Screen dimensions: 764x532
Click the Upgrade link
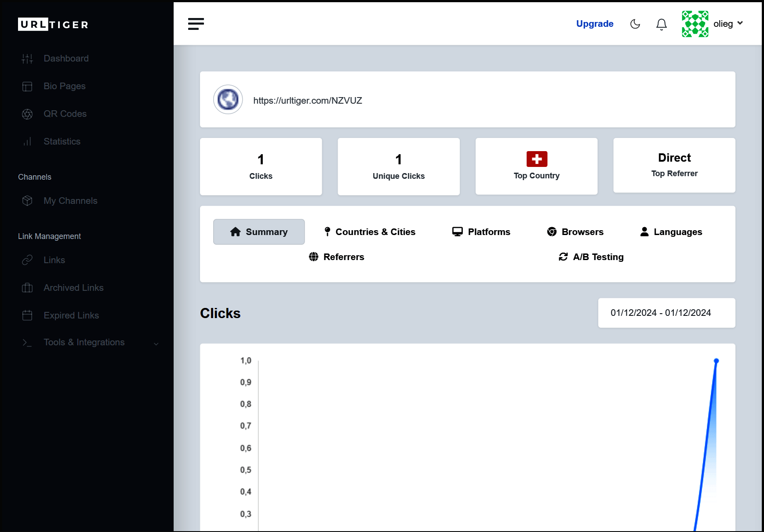tap(595, 24)
